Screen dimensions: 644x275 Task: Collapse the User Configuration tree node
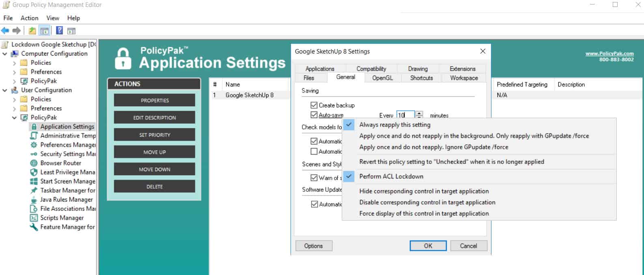[5, 90]
